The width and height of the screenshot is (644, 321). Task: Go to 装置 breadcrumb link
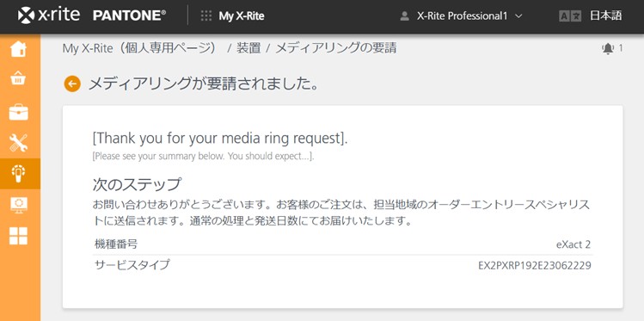tap(248, 48)
